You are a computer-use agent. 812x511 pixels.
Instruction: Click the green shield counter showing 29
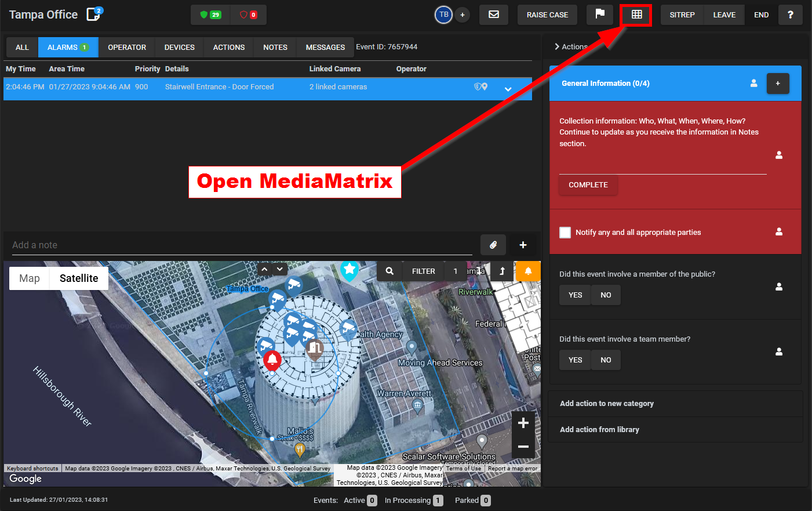pyautogui.click(x=210, y=15)
